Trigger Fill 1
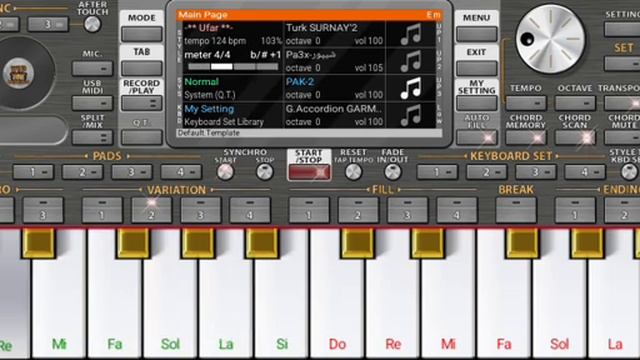Viewport: 640px width, 360px height. click(309, 210)
